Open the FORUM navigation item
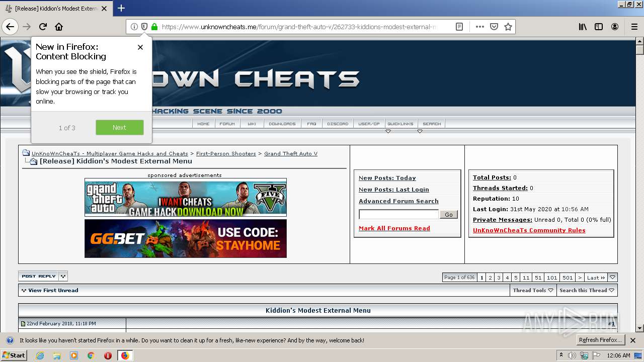 click(x=227, y=124)
